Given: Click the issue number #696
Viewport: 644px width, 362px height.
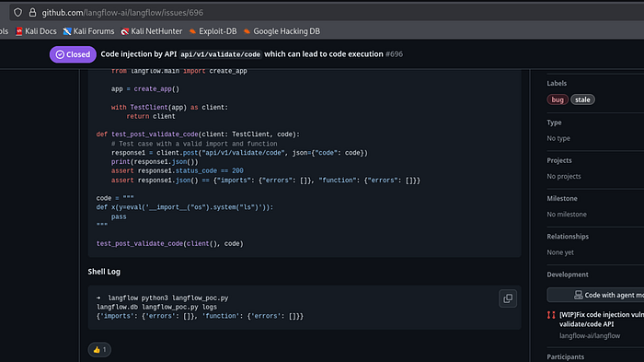Looking at the screenshot, I should 395,54.
